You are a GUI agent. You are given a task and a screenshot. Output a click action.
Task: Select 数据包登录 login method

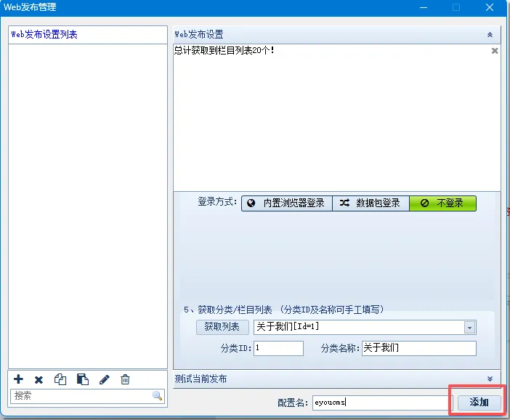[371, 203]
